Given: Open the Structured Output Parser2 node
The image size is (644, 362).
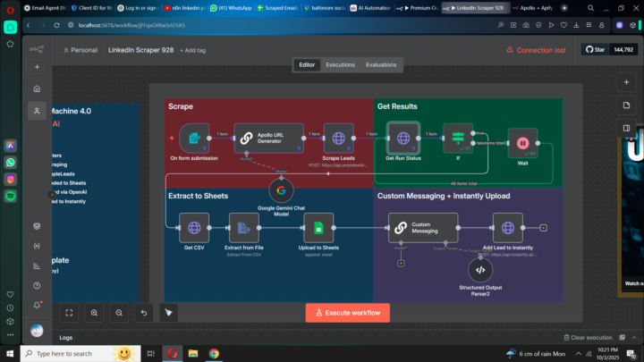Looking at the screenshot, I should 480,270.
